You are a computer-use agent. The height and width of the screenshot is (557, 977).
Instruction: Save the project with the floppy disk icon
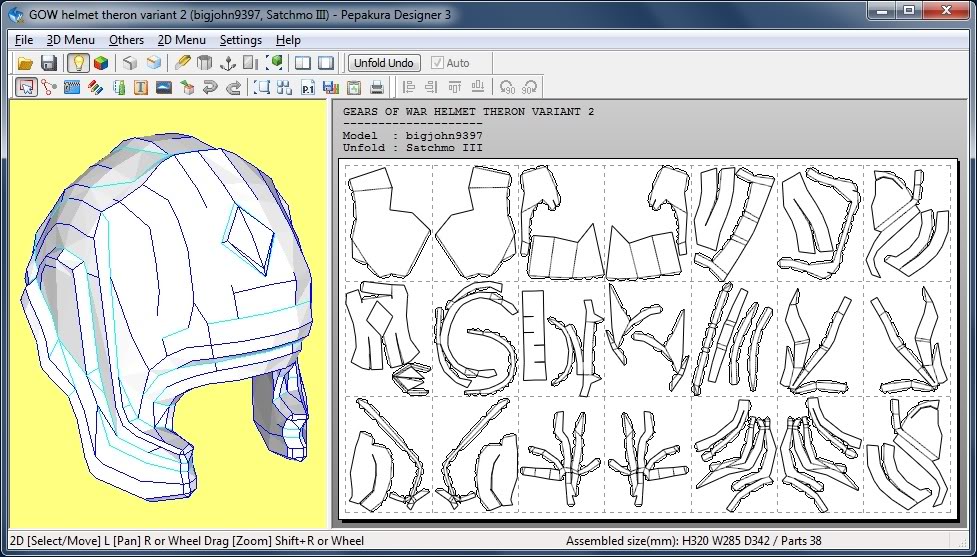pyautogui.click(x=49, y=63)
